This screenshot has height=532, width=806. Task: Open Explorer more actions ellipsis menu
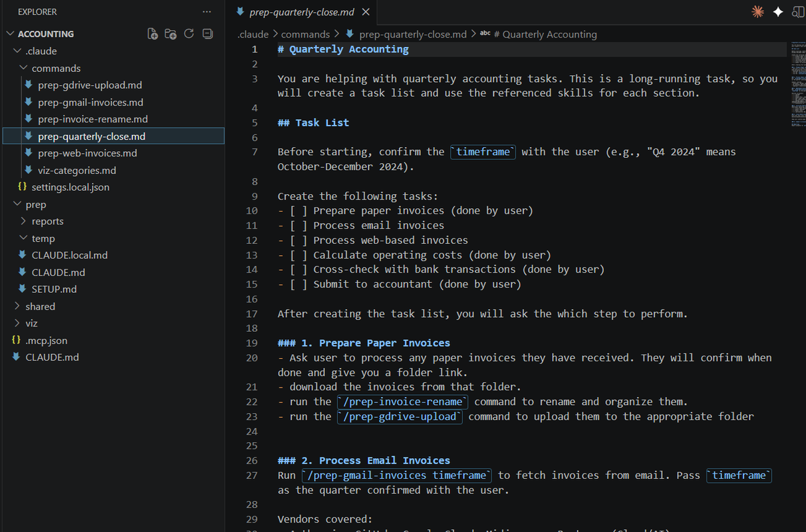(x=206, y=12)
